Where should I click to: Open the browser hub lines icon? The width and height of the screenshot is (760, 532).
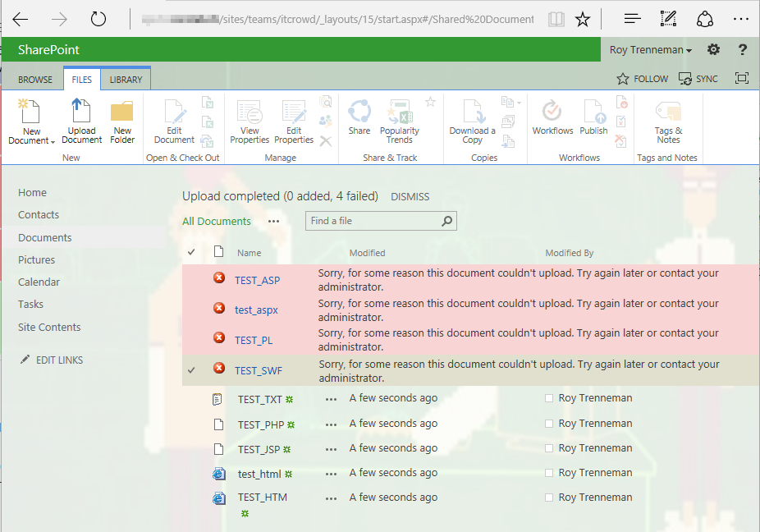(632, 20)
